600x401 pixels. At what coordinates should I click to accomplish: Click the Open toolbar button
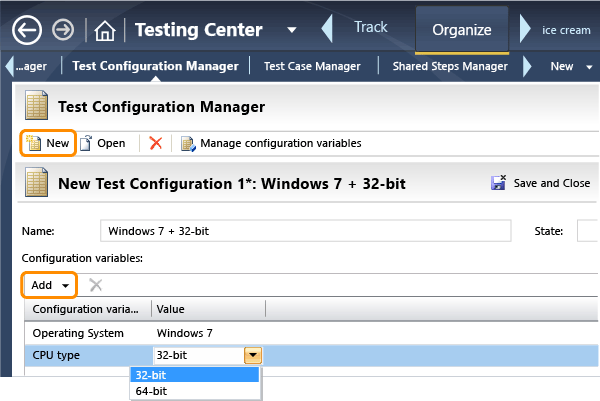[103, 143]
